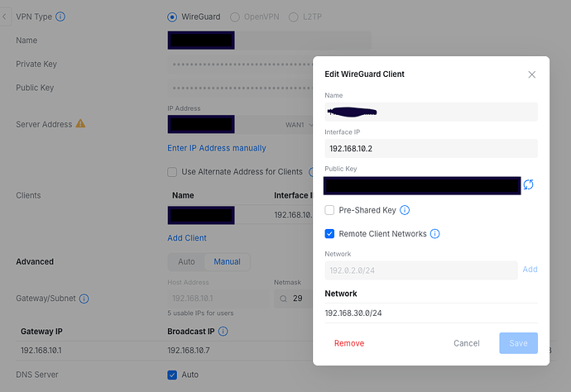Click the Remote Client Networks info icon

coord(434,234)
